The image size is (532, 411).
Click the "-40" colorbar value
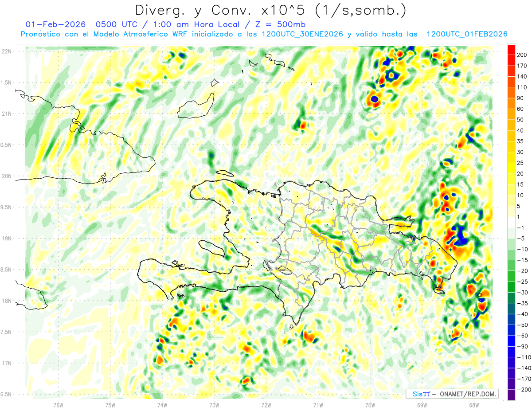(524, 314)
